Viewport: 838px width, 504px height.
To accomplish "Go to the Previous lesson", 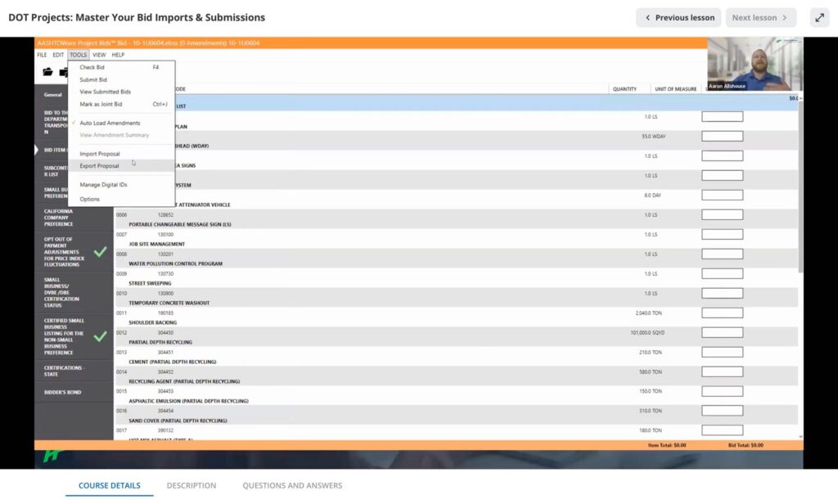I will 678,17.
